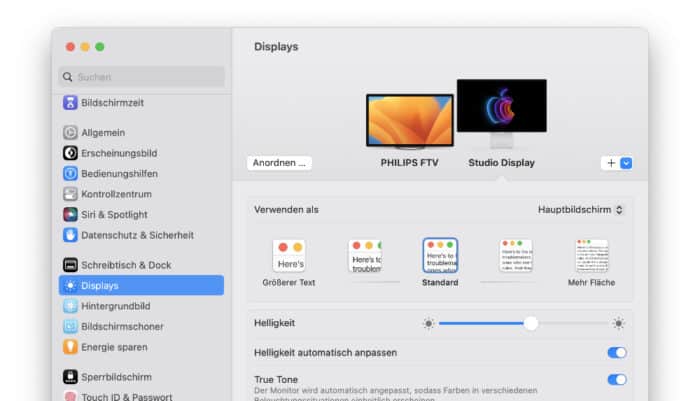Screen dimensions: 700x401
Task: Select fourth resolution scaling option
Action: (x=516, y=255)
